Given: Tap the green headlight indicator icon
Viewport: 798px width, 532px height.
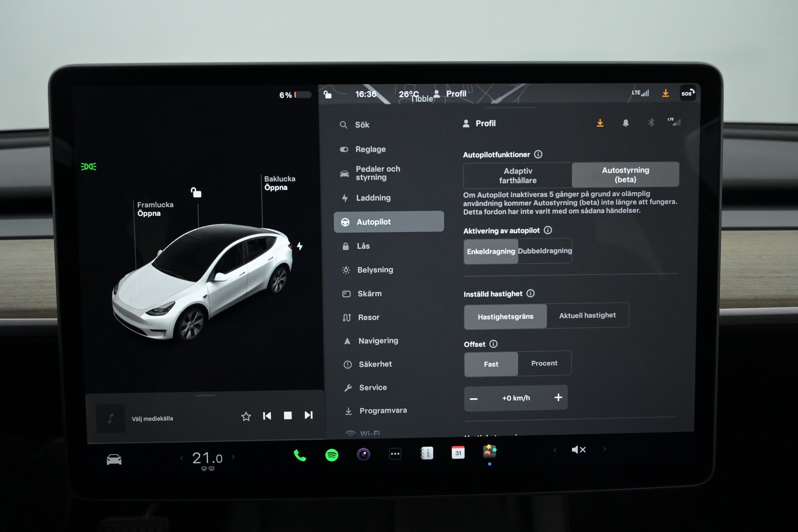Looking at the screenshot, I should tap(88, 167).
